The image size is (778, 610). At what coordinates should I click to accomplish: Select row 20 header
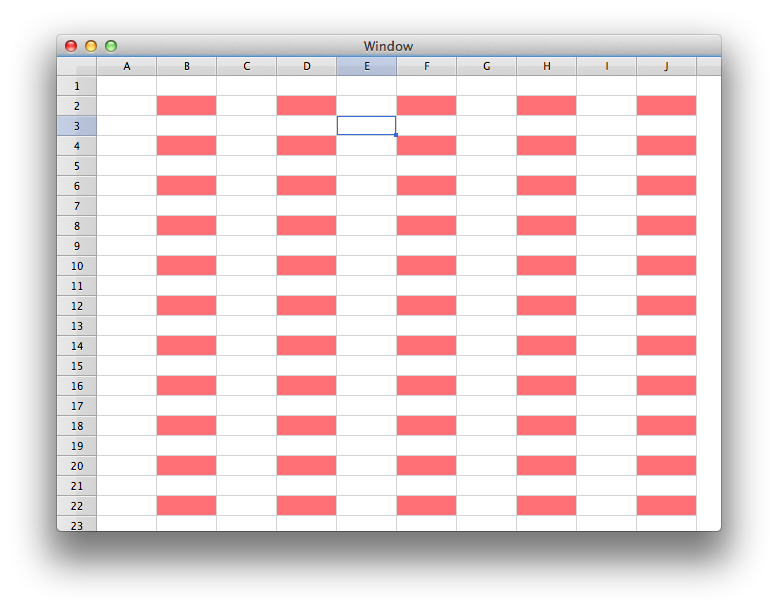coord(77,466)
